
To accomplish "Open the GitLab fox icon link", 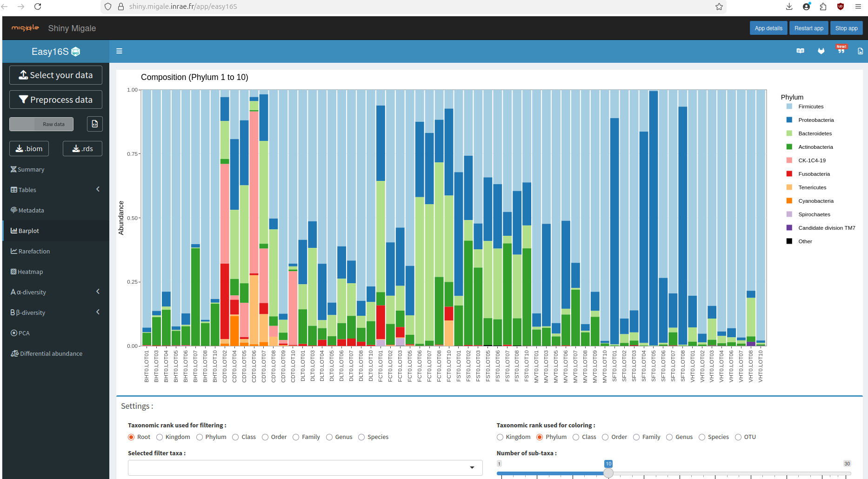I will tap(821, 51).
